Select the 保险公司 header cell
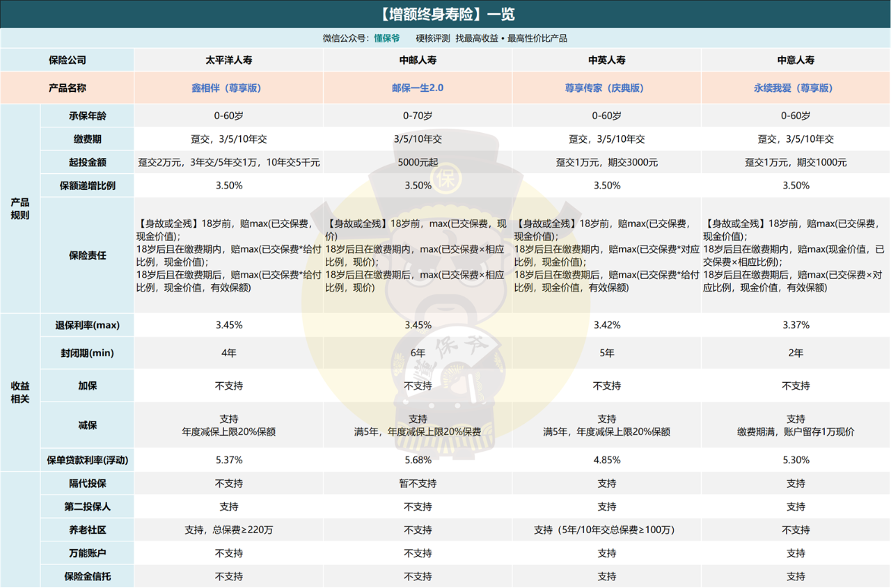 click(x=68, y=60)
